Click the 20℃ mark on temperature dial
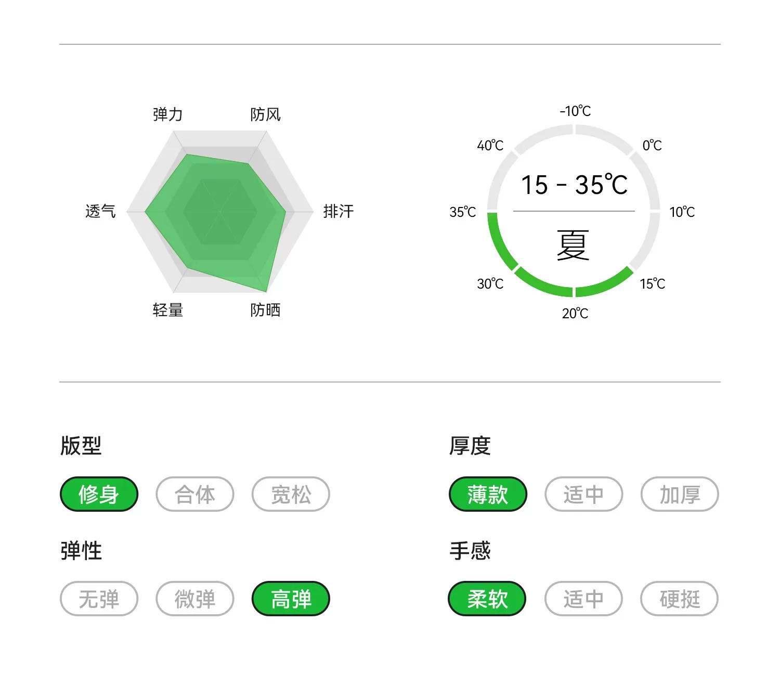Viewport: 780px width, 700px height. point(575,313)
